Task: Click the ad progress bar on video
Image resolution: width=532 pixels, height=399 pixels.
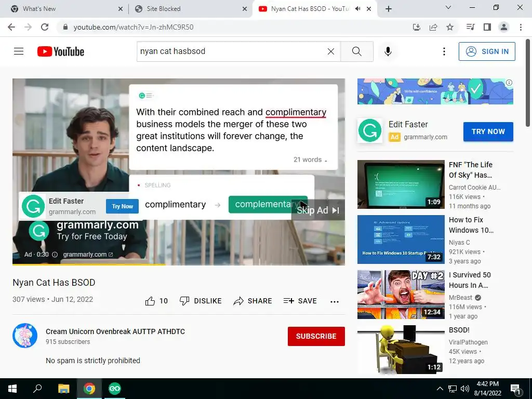Action: pyautogui.click(x=179, y=264)
